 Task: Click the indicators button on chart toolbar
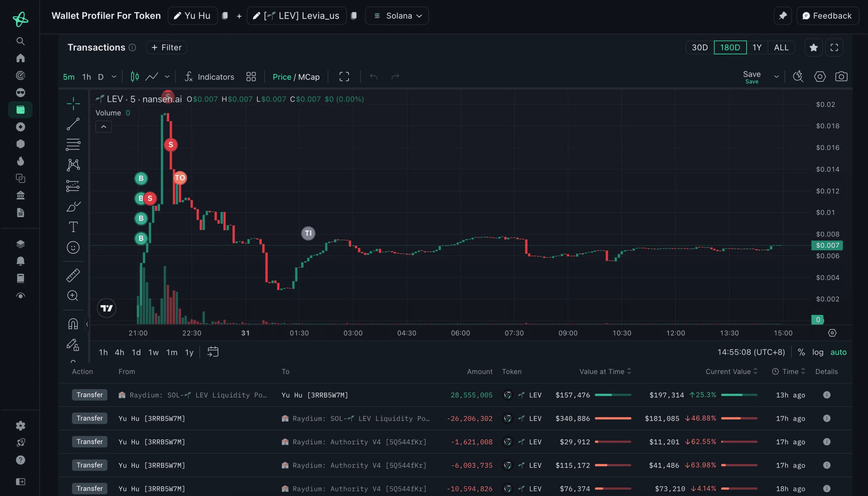click(209, 76)
